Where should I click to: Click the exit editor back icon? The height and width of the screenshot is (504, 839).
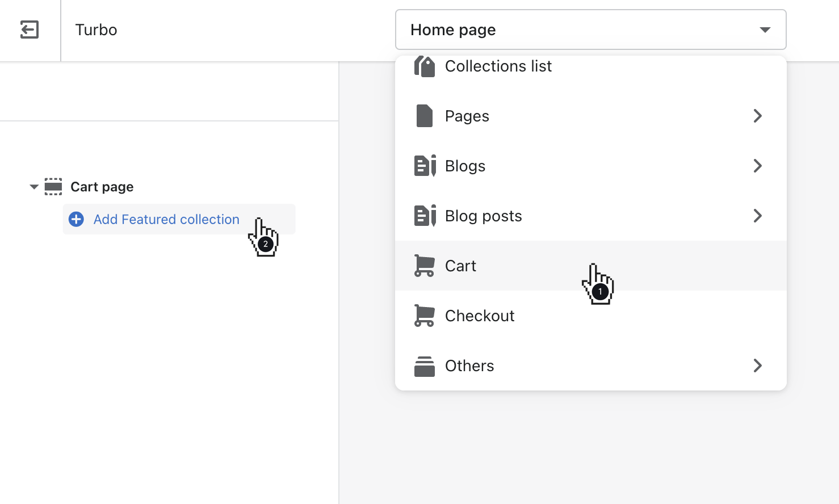(30, 30)
